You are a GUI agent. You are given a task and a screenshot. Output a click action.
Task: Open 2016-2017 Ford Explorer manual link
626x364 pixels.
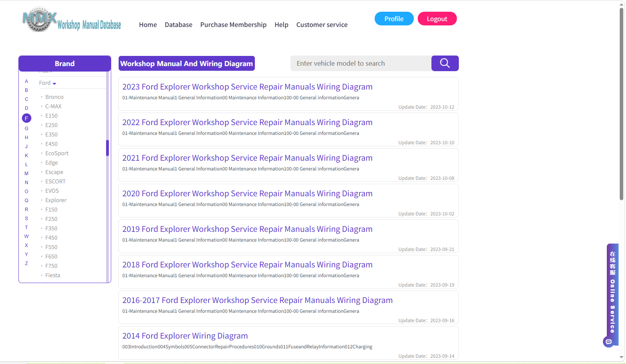point(258,300)
